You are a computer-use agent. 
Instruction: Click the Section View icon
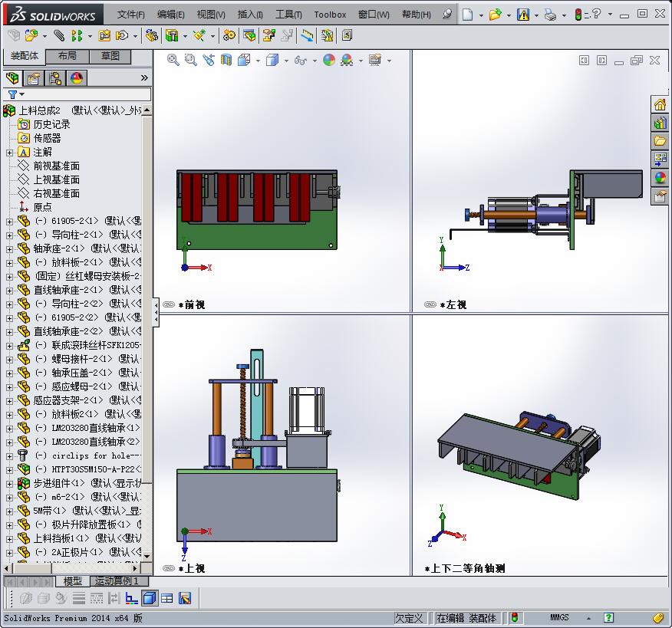tap(227, 60)
